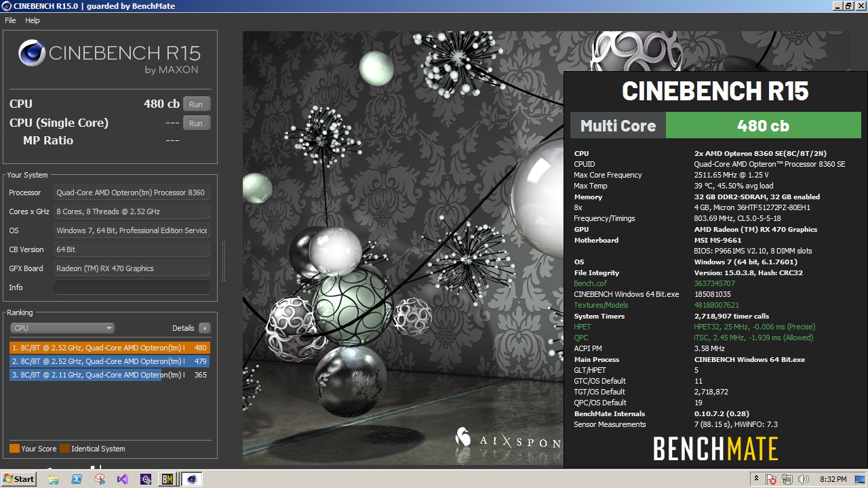Select ranking entry 3 scoring 365
Screen dimensions: 868x488
pos(110,375)
